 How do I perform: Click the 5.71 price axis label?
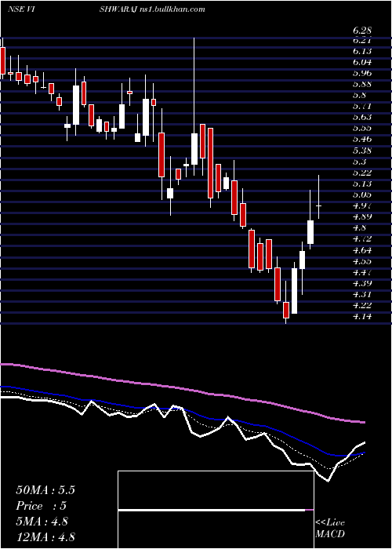(362, 106)
